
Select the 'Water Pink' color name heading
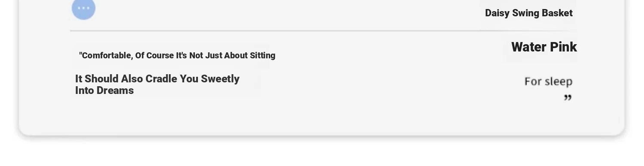coord(544,47)
